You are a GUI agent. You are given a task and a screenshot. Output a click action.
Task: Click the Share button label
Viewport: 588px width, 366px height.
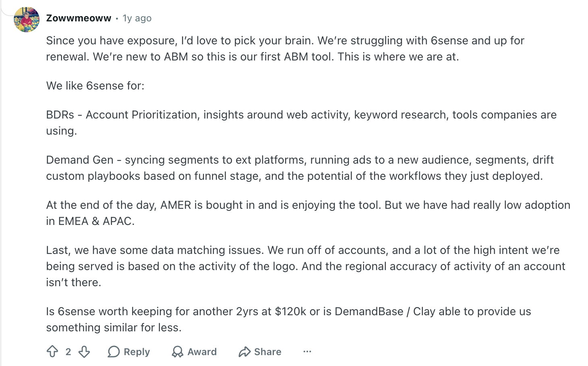tap(268, 352)
